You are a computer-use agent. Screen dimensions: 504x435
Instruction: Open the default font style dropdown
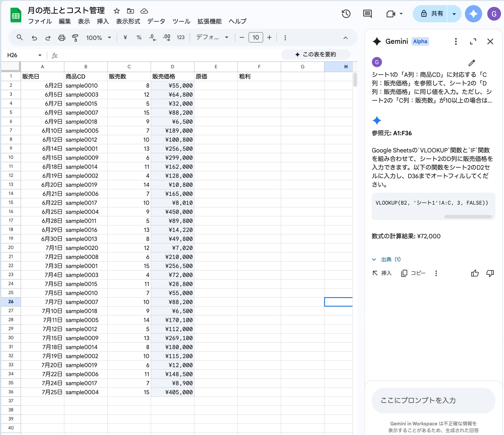211,37
